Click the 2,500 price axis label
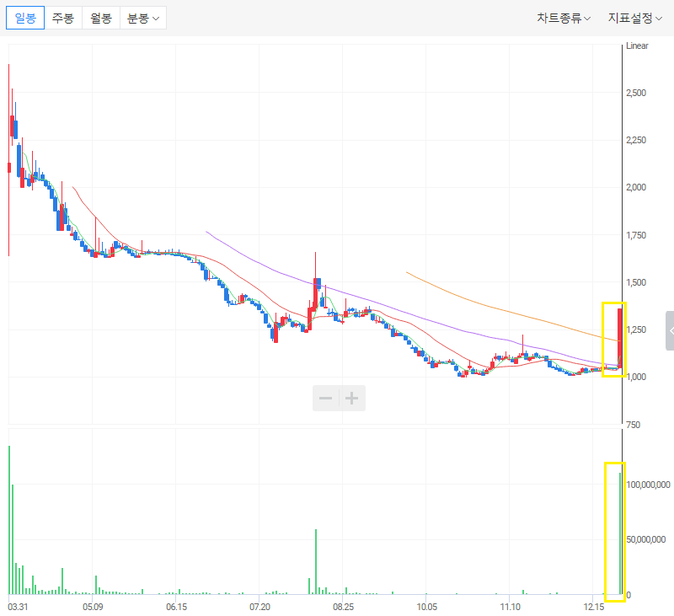Screen dimensions: 674x616 [636, 93]
